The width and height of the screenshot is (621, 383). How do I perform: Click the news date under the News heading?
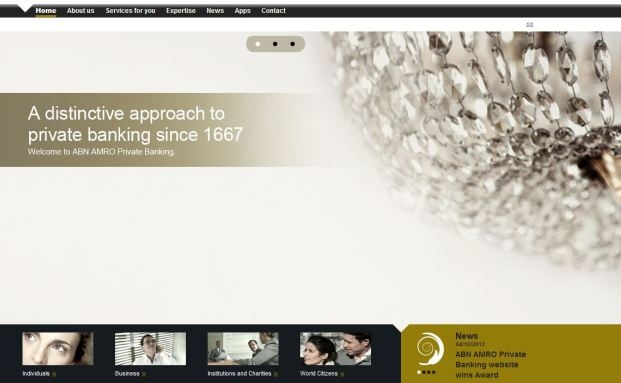tap(470, 344)
